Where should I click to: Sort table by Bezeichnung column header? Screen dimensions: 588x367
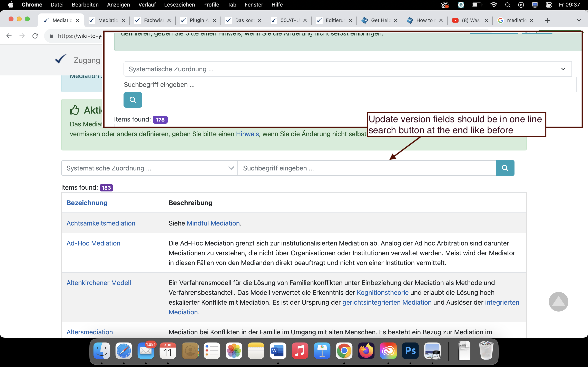(87, 203)
